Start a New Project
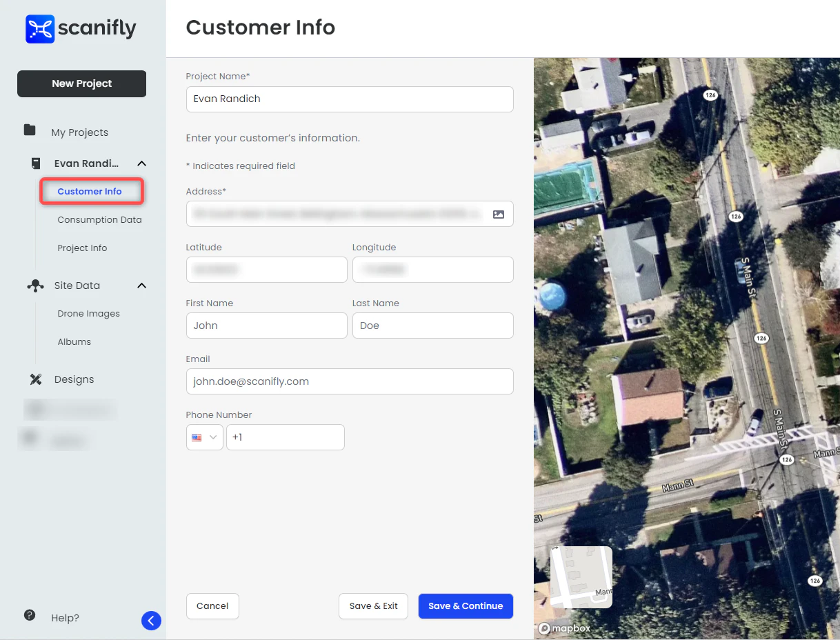The width and height of the screenshot is (840, 640). coord(81,83)
